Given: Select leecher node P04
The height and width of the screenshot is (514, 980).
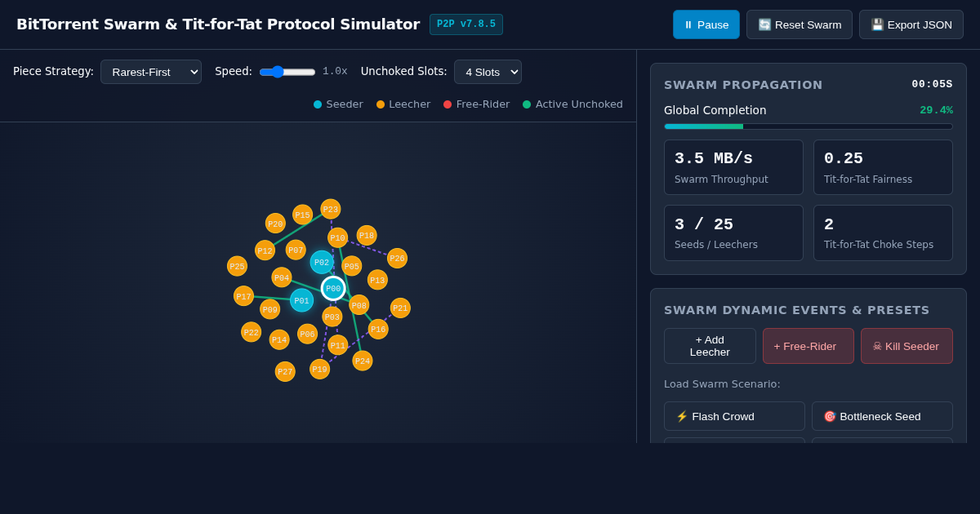Looking at the screenshot, I should [282, 277].
